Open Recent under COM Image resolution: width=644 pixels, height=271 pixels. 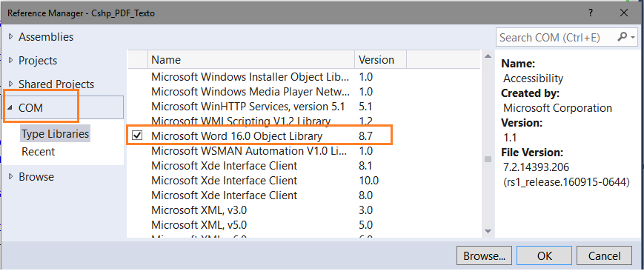[x=39, y=152]
